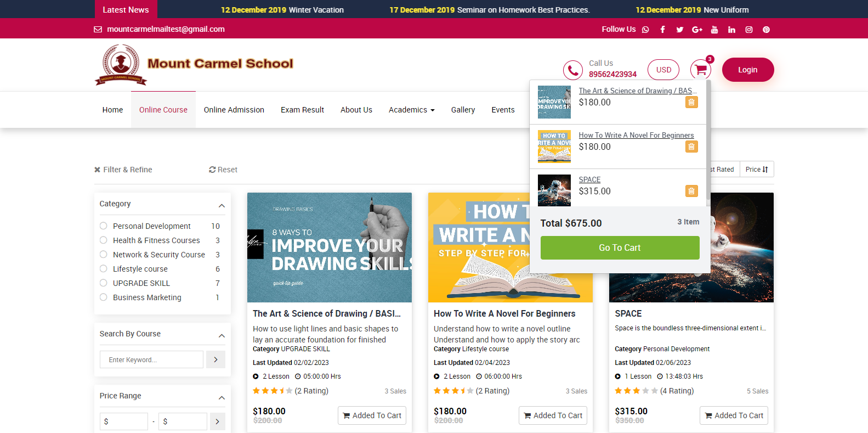
Task: Collapse the Price Range section
Action: [x=222, y=397]
